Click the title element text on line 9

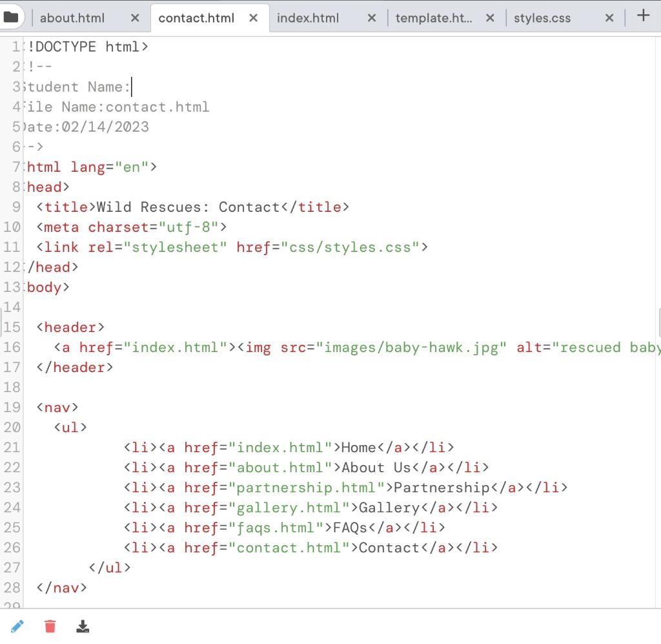tap(194, 207)
